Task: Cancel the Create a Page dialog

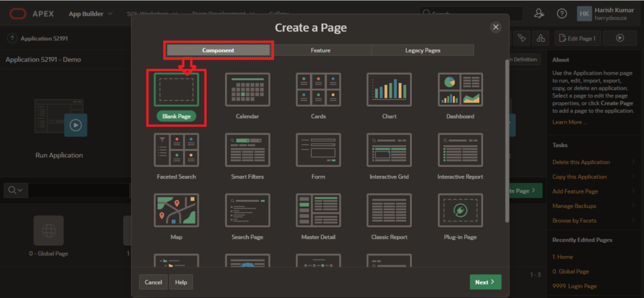Action: click(153, 282)
